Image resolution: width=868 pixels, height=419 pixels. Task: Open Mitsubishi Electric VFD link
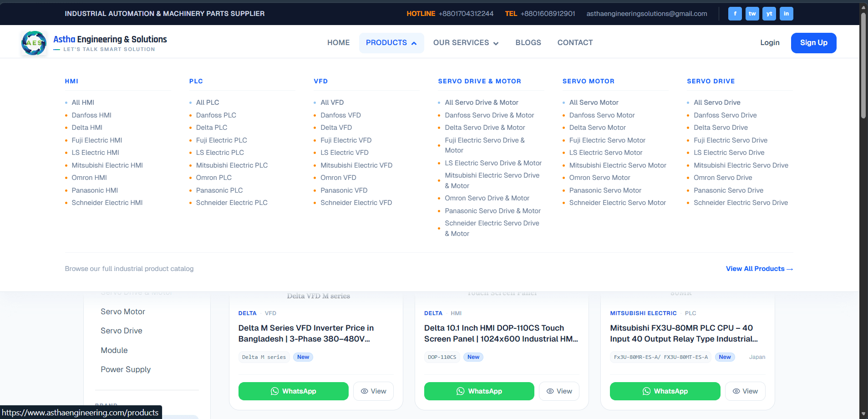click(x=356, y=165)
